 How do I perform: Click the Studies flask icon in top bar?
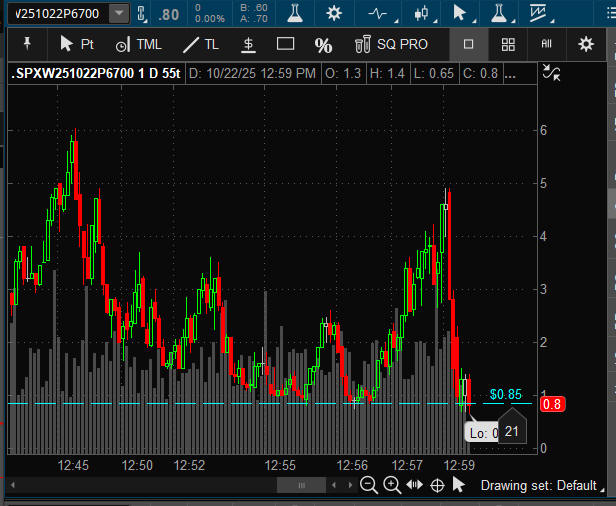[x=293, y=14]
